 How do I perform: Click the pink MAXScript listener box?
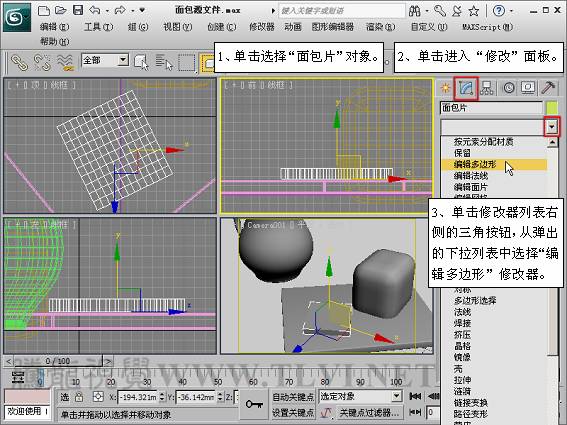click(27, 397)
